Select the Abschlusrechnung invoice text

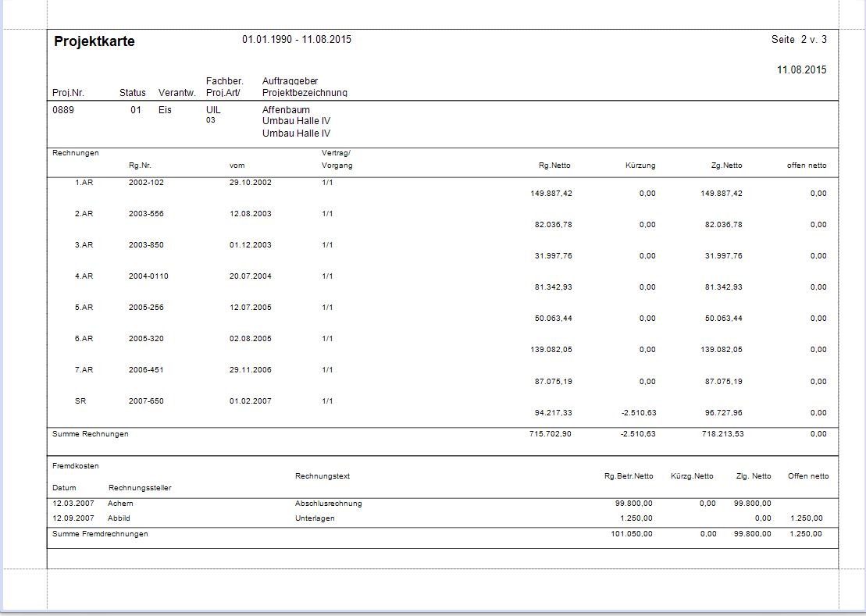[x=329, y=504]
